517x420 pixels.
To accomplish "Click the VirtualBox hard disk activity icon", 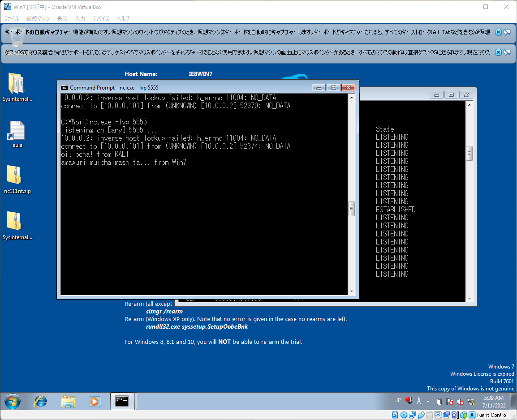I will point(395,415).
